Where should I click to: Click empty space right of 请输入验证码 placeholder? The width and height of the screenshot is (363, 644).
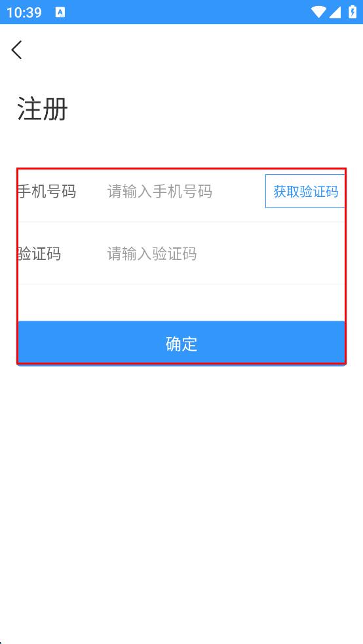point(271,254)
